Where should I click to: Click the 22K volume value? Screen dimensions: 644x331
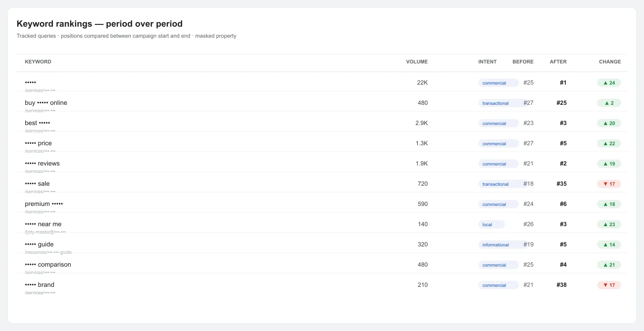coord(422,83)
